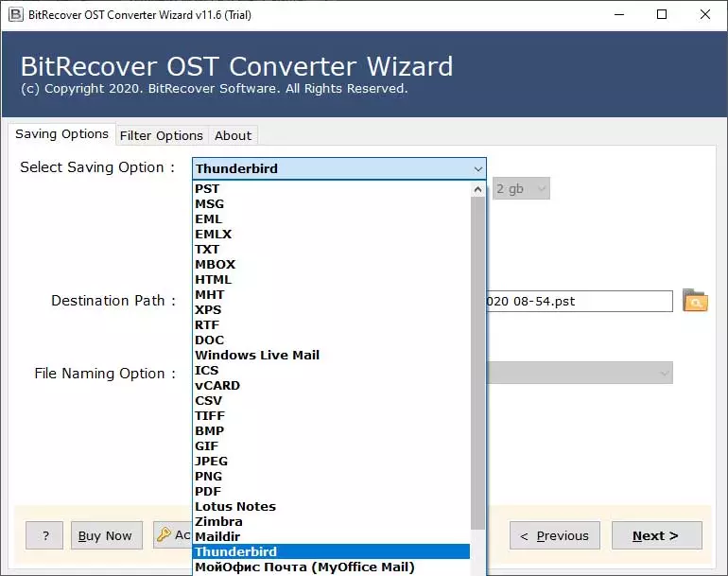Go back with the Previous button
Viewport: 728px width, 576px height.
[555, 535]
